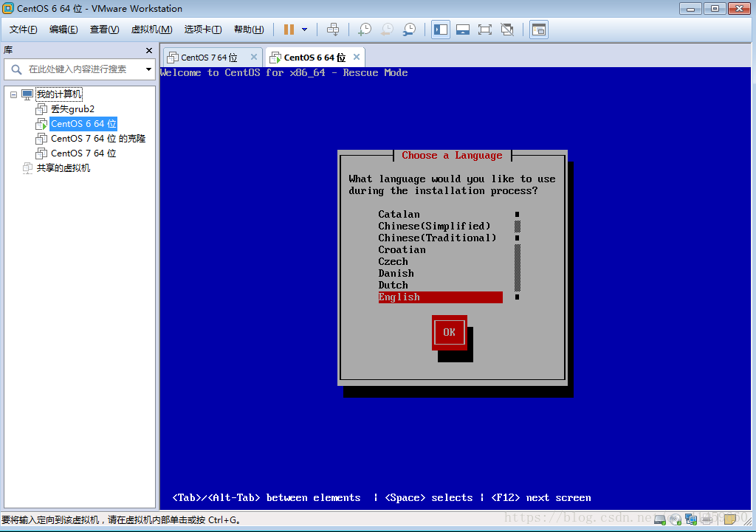The width and height of the screenshot is (756, 532).
Task: Choose Croatian in the language list
Action: click(402, 249)
